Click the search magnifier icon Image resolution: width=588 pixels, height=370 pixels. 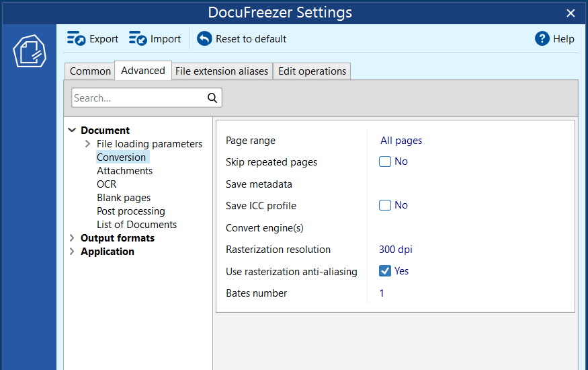(212, 98)
